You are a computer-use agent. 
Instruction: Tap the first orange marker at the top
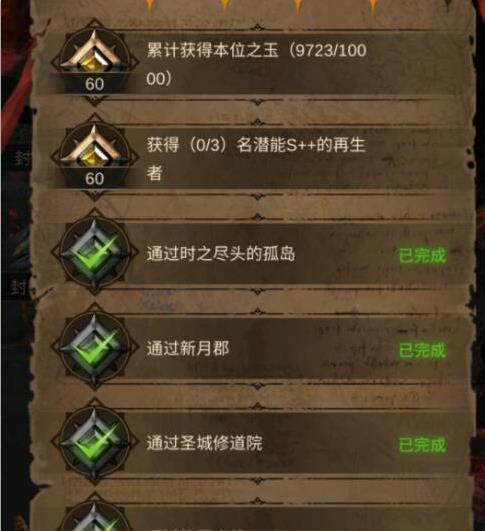click(x=150, y=7)
